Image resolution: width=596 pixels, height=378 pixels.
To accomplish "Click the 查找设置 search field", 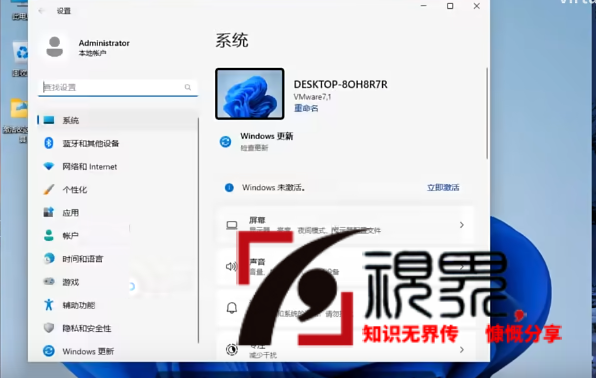I will (x=118, y=87).
